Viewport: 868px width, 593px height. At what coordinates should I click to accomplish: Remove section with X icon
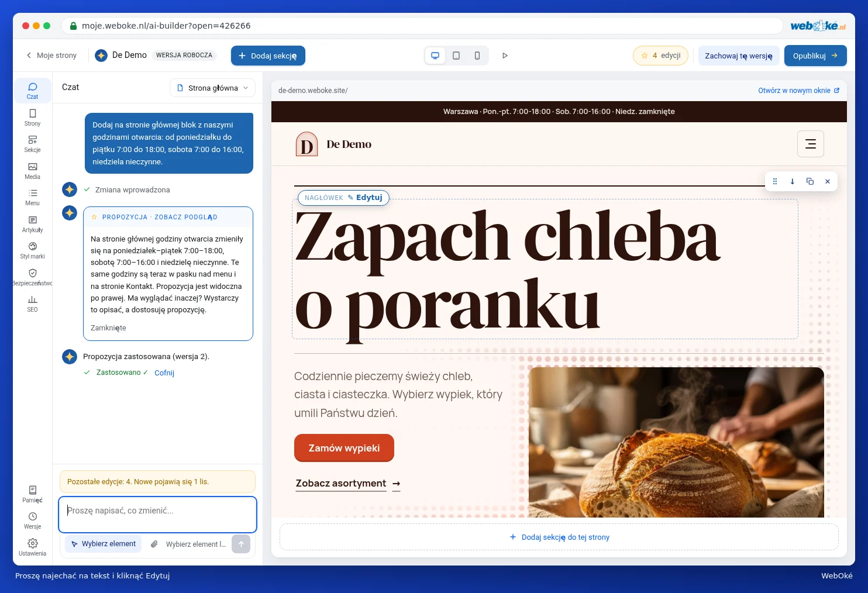tap(827, 181)
